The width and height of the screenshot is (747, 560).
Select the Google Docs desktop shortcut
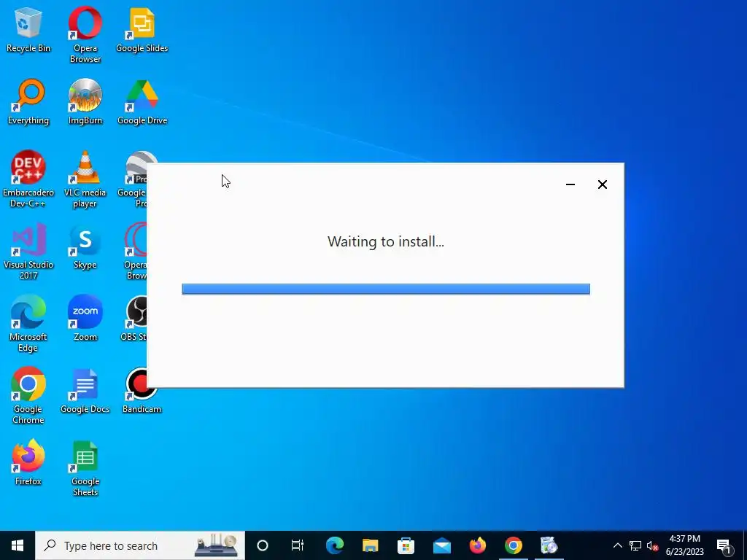click(85, 391)
